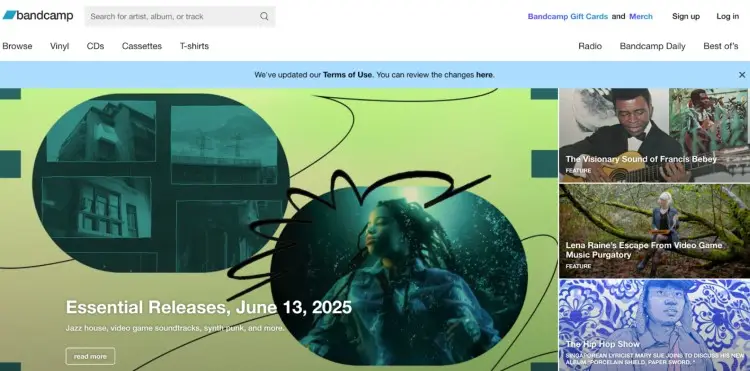Click Sign up
This screenshot has height=371, width=750.
(685, 16)
